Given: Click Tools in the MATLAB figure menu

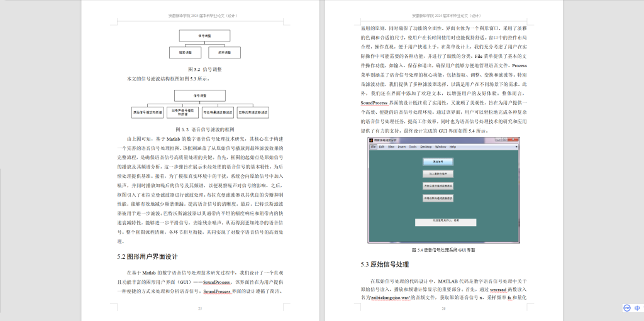Looking at the screenshot, I should coord(413,146).
